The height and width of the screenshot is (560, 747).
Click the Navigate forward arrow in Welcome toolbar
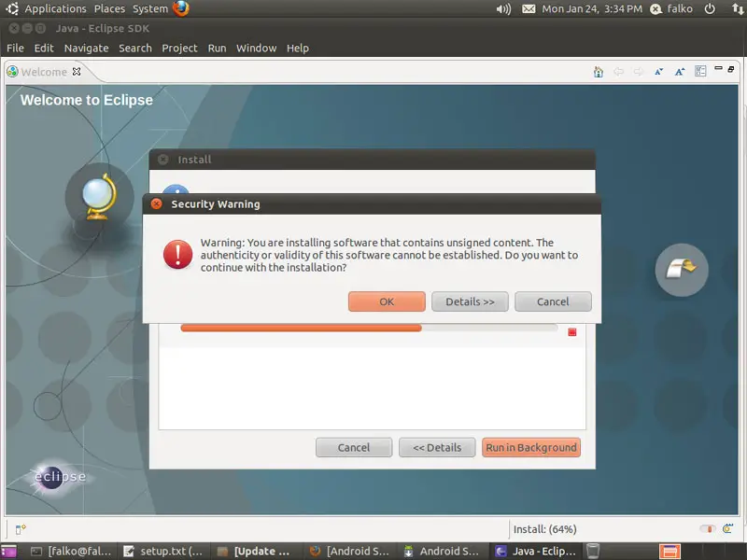coord(639,72)
